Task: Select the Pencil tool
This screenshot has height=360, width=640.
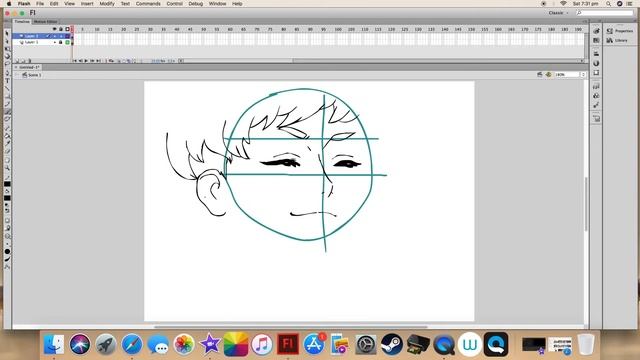Action: pos(7,104)
